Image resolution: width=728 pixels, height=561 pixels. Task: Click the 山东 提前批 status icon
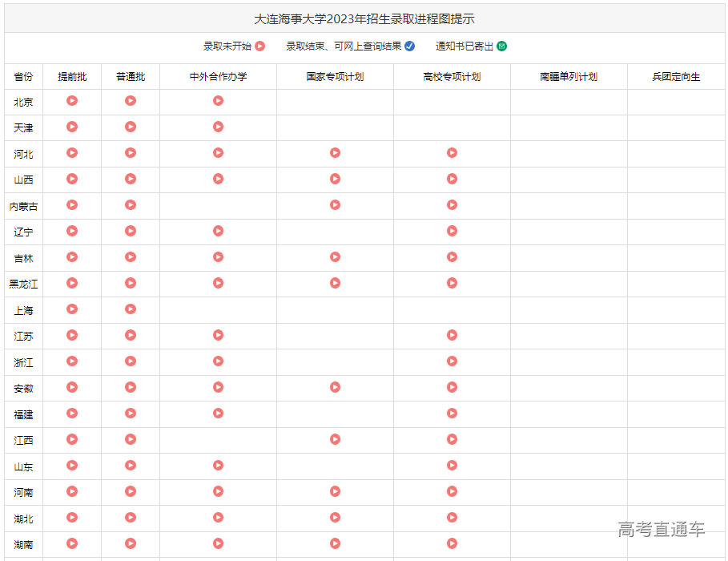pyautogui.click(x=71, y=466)
